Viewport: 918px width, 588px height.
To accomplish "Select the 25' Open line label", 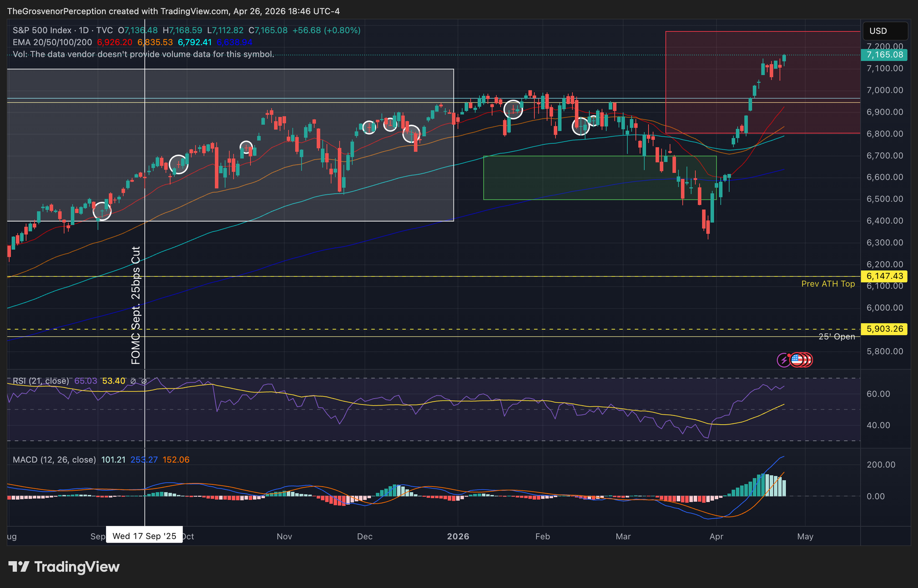I will [x=836, y=337].
